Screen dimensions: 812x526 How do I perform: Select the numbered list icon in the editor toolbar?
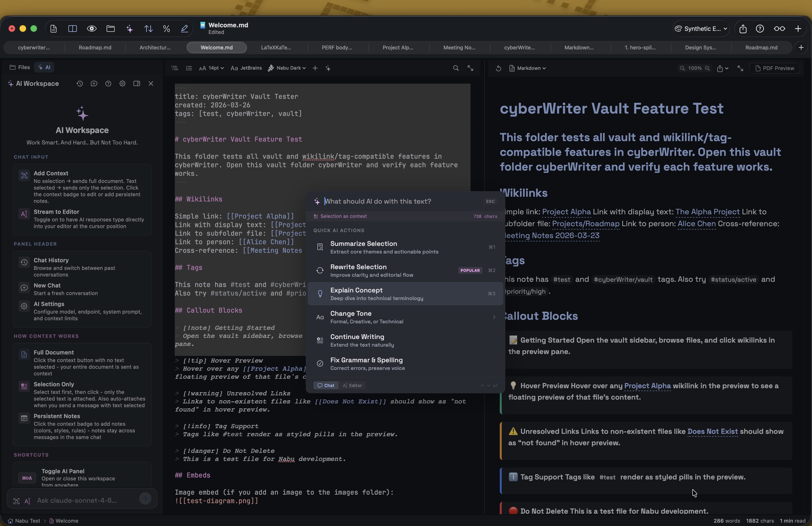(x=189, y=68)
